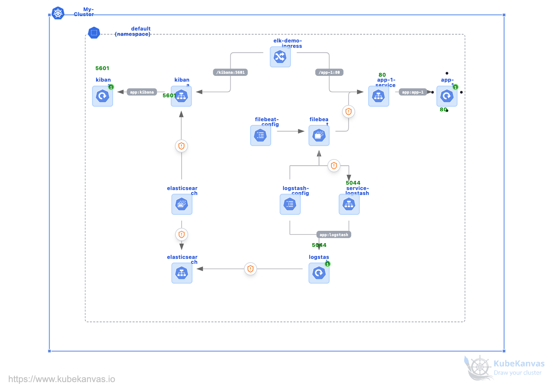
Task: Click the green replica badge on app-1
Action: [456, 87]
